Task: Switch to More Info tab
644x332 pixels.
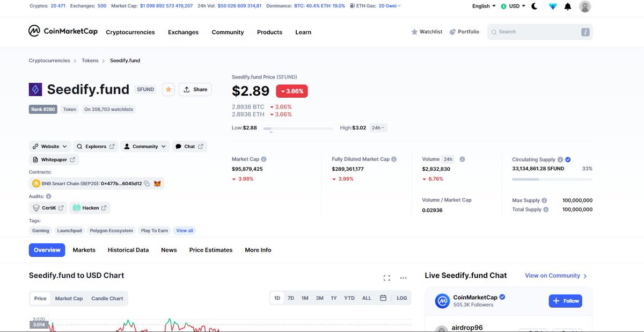Action: 258,250
